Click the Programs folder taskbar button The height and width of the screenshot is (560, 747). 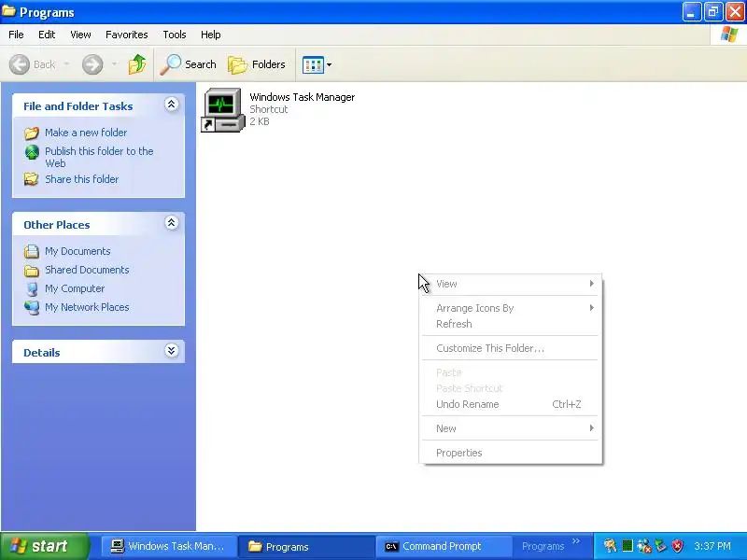(x=306, y=547)
